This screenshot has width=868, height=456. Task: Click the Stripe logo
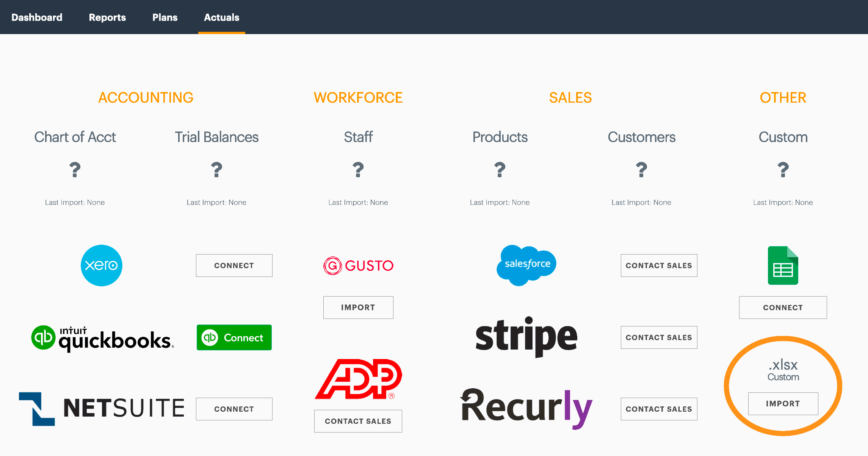point(526,337)
